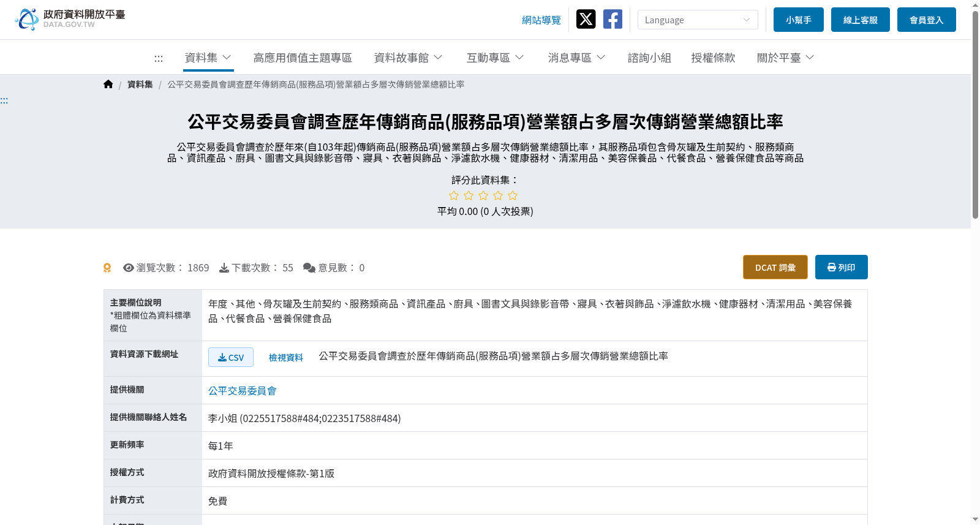Viewport: 980px width, 525px height.
Task: Click the DCAT 詞彙 button
Action: point(775,267)
